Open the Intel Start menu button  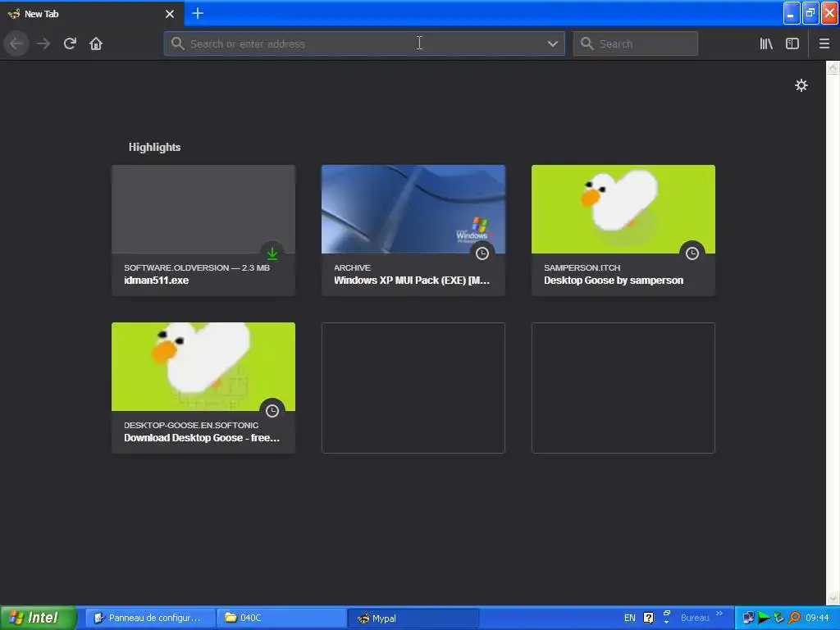coord(38,618)
